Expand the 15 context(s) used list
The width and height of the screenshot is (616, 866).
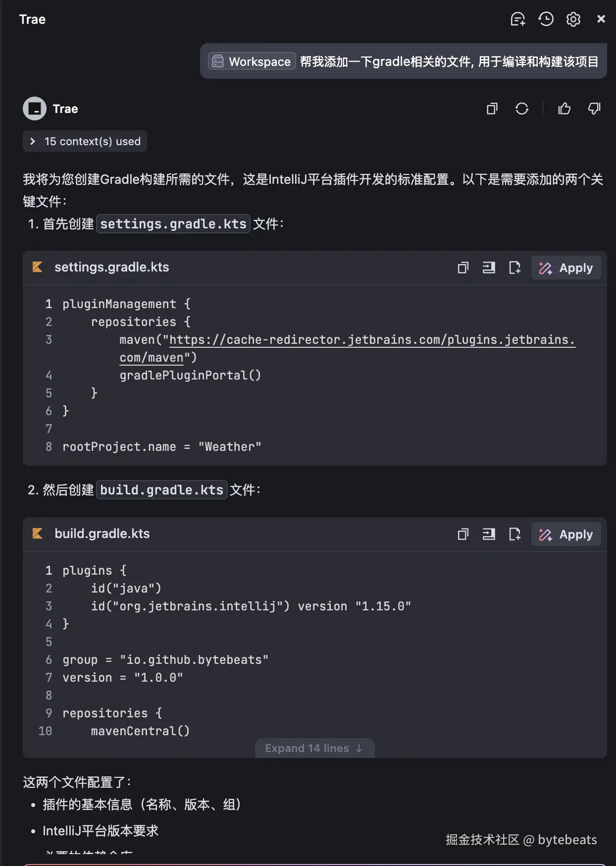click(x=84, y=141)
